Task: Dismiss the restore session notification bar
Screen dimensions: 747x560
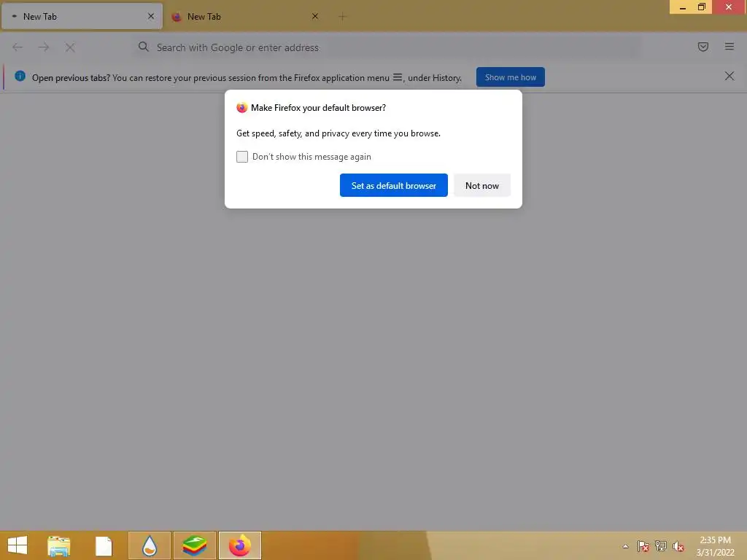Action: (729, 76)
